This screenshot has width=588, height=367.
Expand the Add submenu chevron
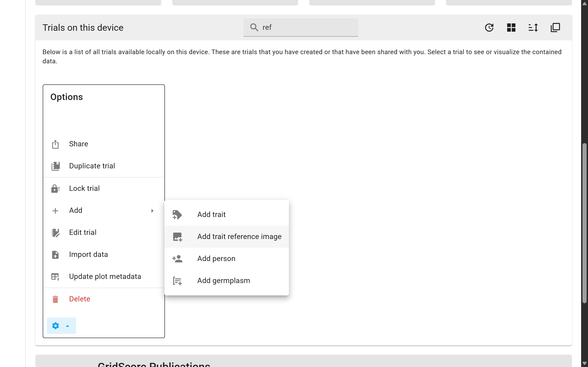(x=153, y=211)
